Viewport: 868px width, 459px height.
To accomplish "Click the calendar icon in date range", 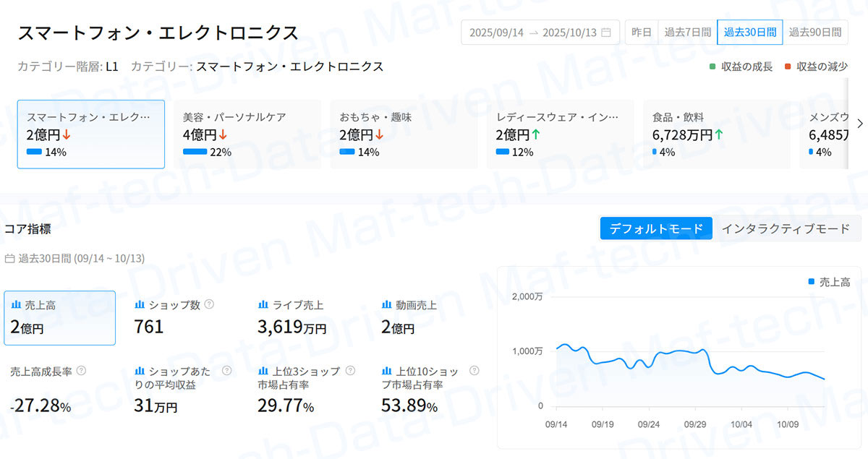I will pos(606,33).
